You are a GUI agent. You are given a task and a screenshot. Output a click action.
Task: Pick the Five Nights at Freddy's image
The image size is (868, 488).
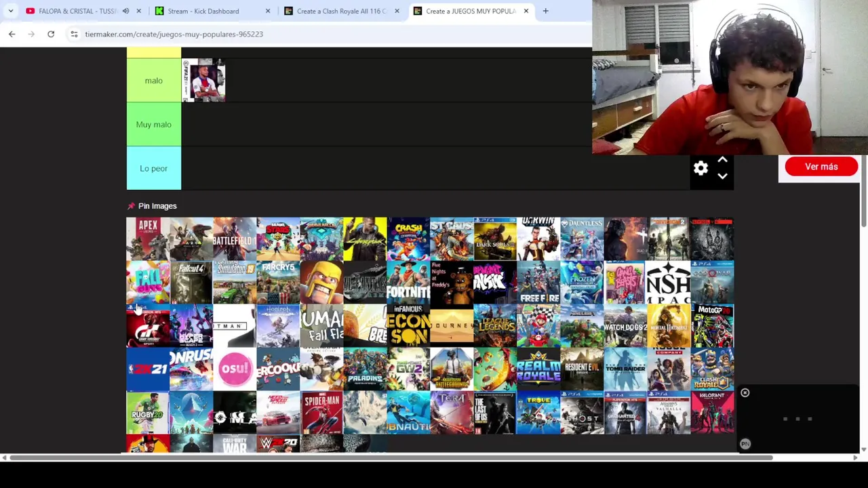click(x=452, y=283)
